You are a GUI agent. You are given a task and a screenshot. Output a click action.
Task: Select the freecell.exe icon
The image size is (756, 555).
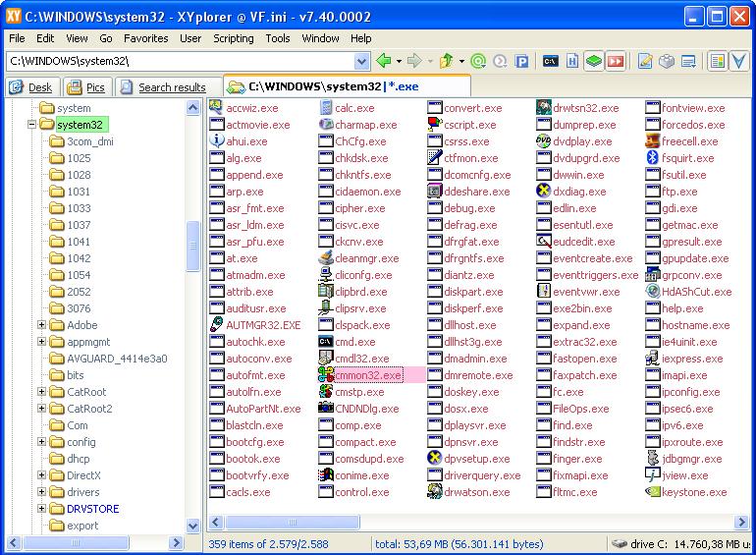click(x=652, y=141)
